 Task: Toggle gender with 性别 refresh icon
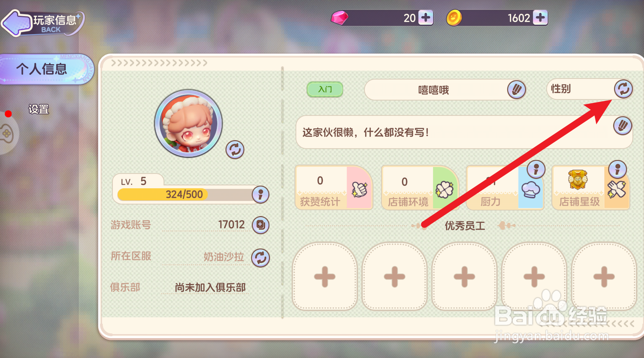623,89
